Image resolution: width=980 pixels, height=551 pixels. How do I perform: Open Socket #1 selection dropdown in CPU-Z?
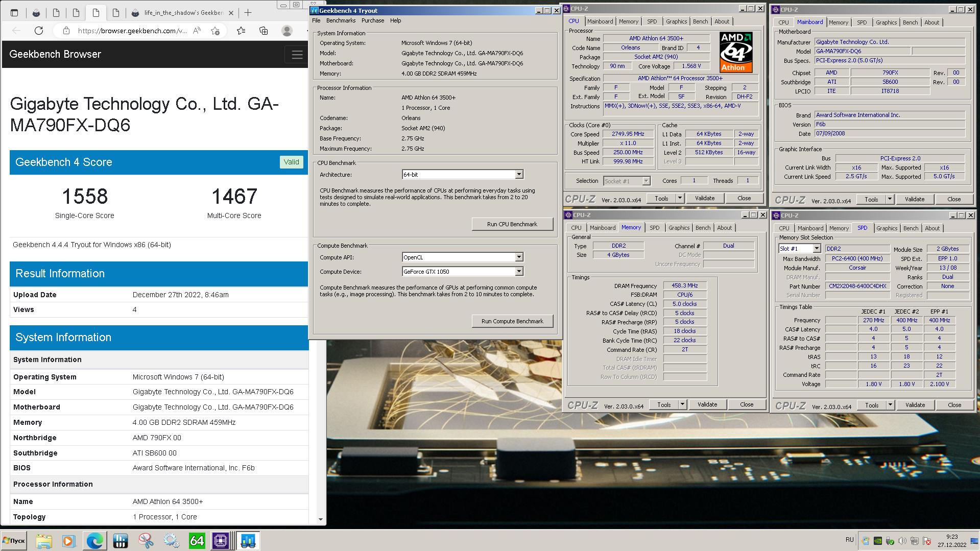point(646,181)
